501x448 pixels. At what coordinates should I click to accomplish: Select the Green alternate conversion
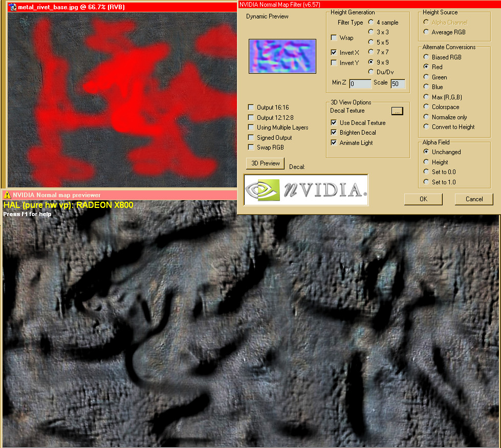(x=426, y=77)
